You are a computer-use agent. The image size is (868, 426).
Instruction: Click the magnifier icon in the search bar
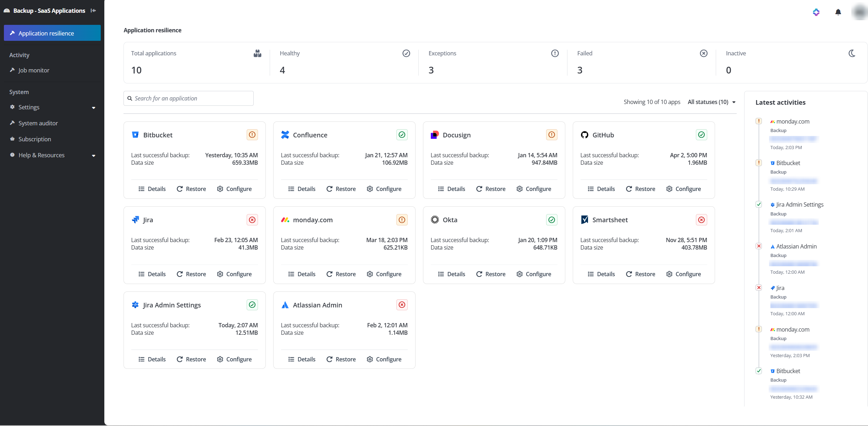pyautogui.click(x=130, y=98)
